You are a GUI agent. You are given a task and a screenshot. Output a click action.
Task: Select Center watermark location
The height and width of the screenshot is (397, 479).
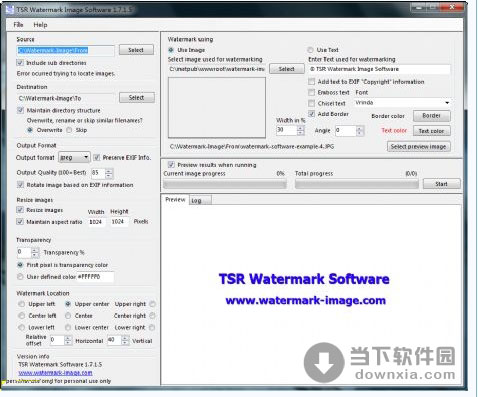pyautogui.click(x=68, y=315)
